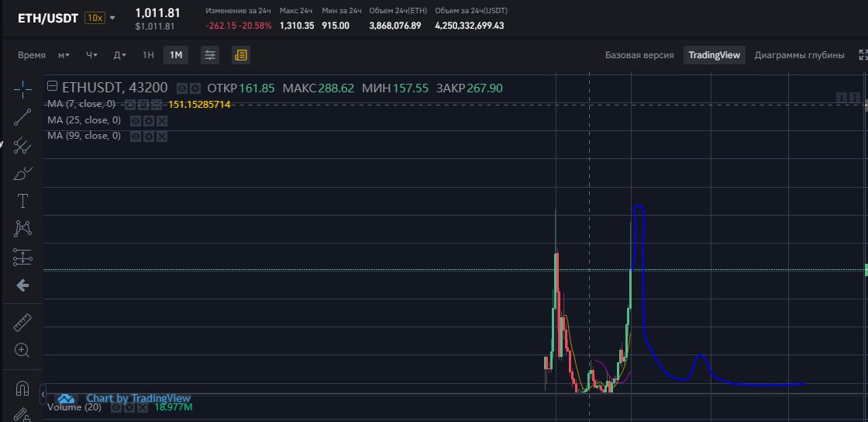Click the yellow indicators list icon
Image resolution: width=868 pixels, height=422 pixels.
(x=241, y=55)
